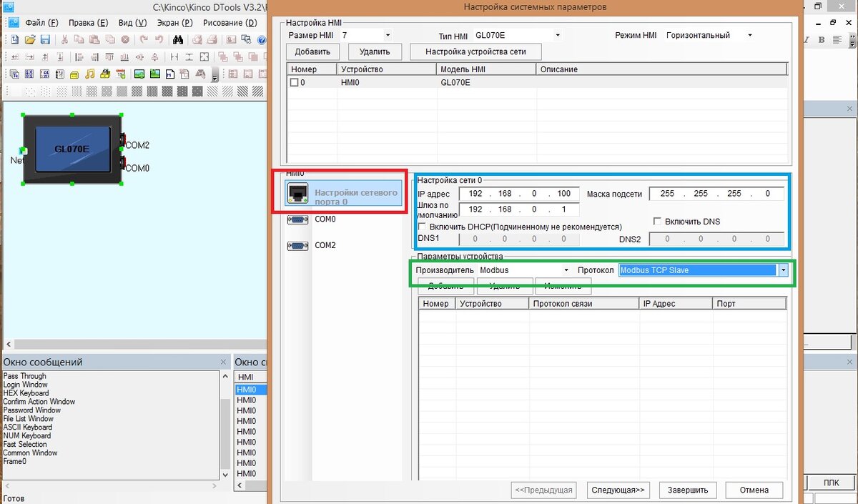
Task: Click the Отмена button
Action: click(x=754, y=490)
